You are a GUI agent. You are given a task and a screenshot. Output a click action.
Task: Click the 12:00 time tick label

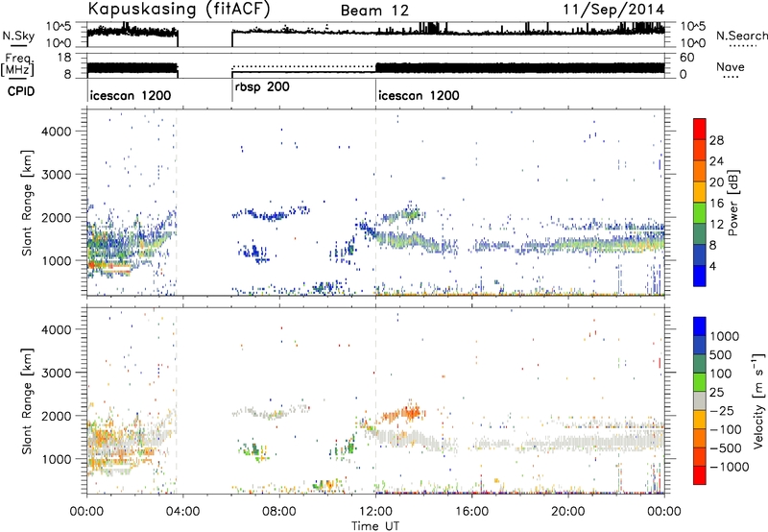pyautogui.click(x=375, y=511)
